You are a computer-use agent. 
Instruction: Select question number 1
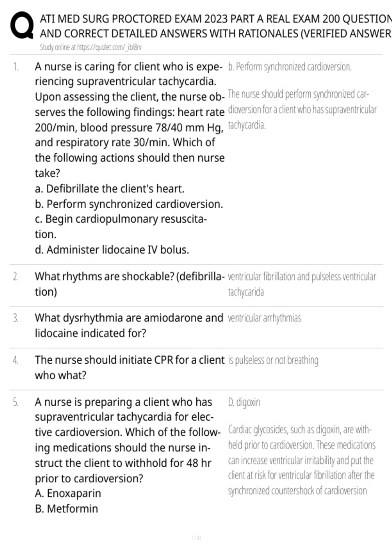coord(16,67)
